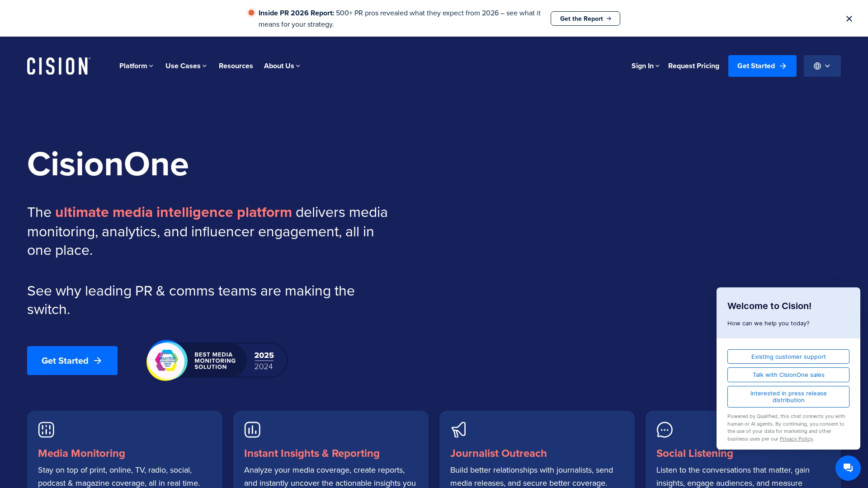Open the Privacy Policy link
Screen dimensions: 868x488
pos(796,439)
